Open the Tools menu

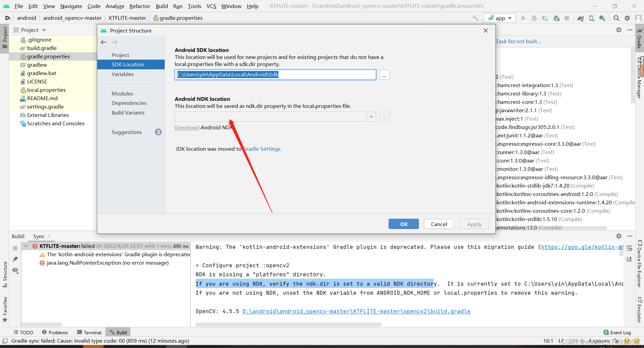(x=194, y=6)
